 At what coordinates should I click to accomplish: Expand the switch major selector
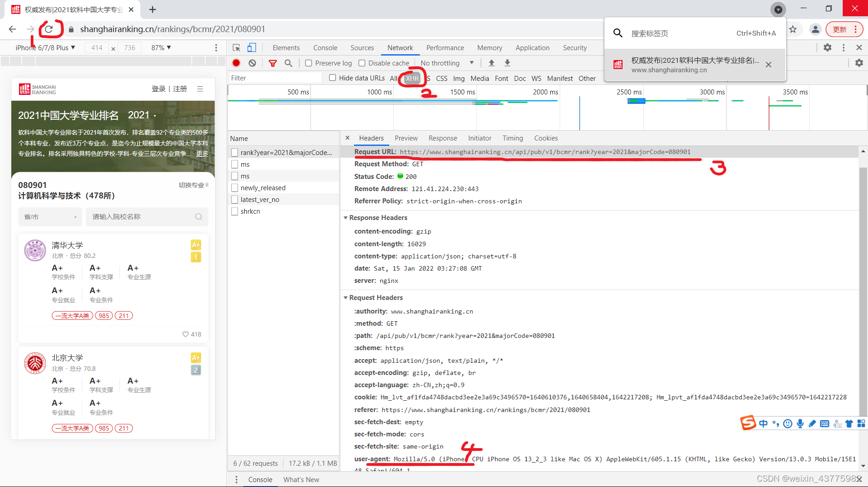point(193,185)
